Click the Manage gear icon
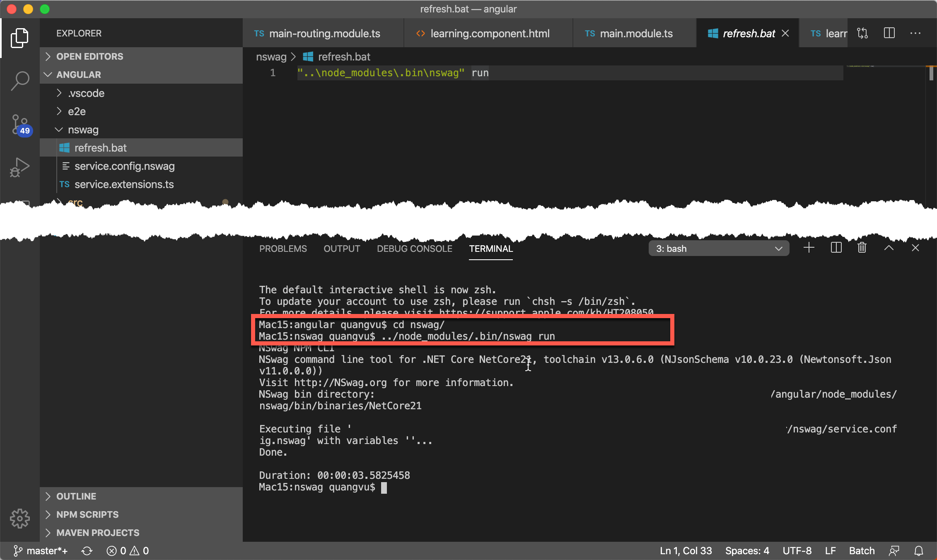This screenshot has width=937, height=560. pos(19,518)
